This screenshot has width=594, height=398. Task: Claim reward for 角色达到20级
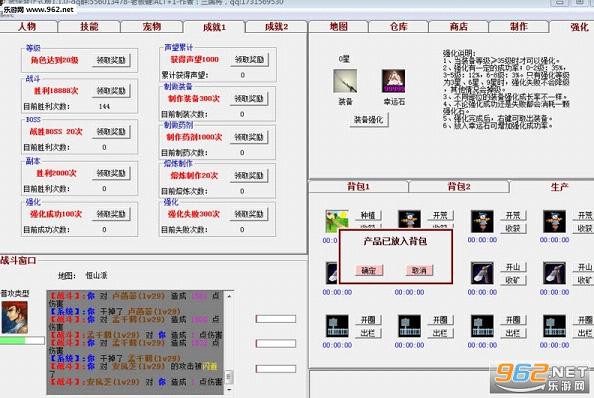pos(111,60)
